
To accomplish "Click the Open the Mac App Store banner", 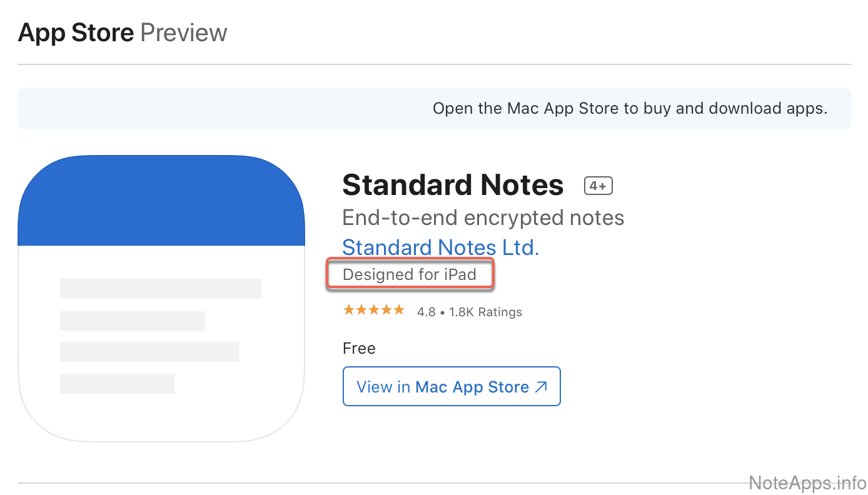I will (x=434, y=109).
